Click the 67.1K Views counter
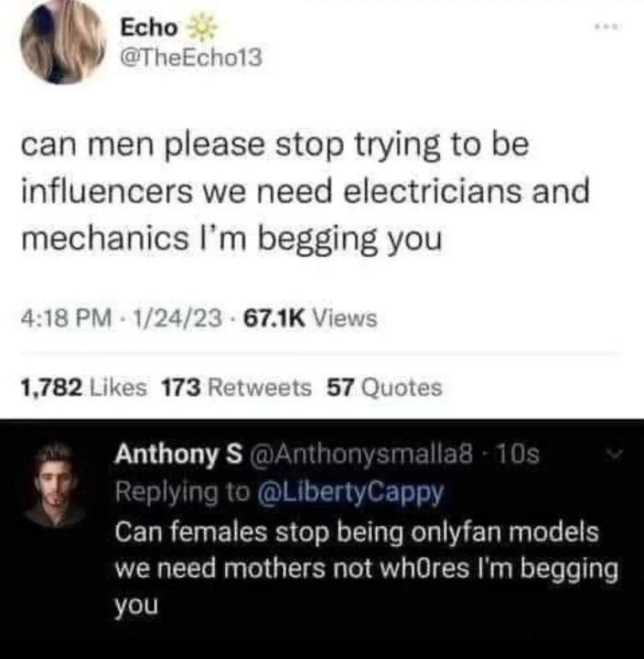The width and height of the screenshot is (644, 659). (x=310, y=318)
